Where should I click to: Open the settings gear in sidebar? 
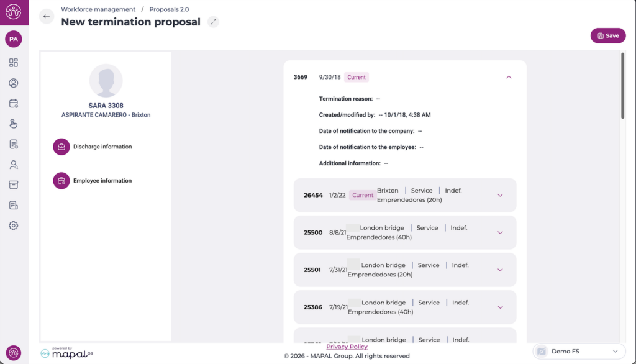pyautogui.click(x=14, y=225)
